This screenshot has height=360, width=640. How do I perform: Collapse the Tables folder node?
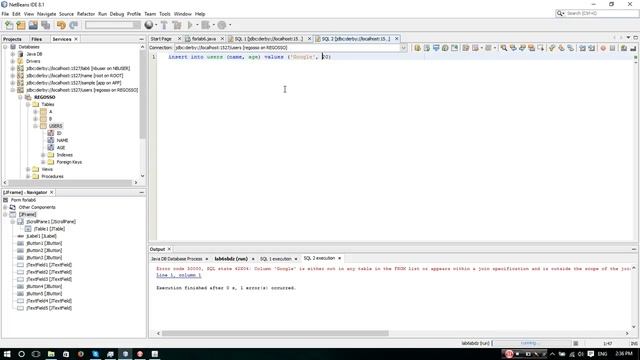(x=28, y=104)
